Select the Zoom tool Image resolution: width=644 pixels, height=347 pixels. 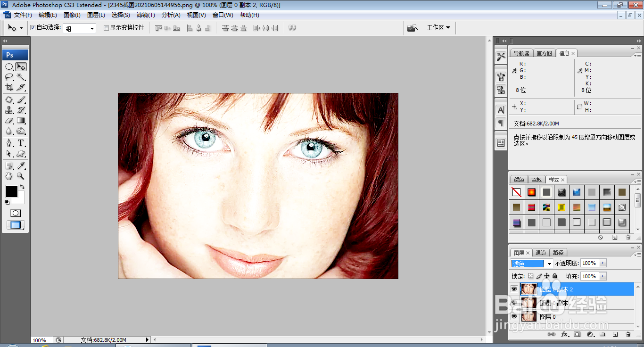tap(21, 176)
